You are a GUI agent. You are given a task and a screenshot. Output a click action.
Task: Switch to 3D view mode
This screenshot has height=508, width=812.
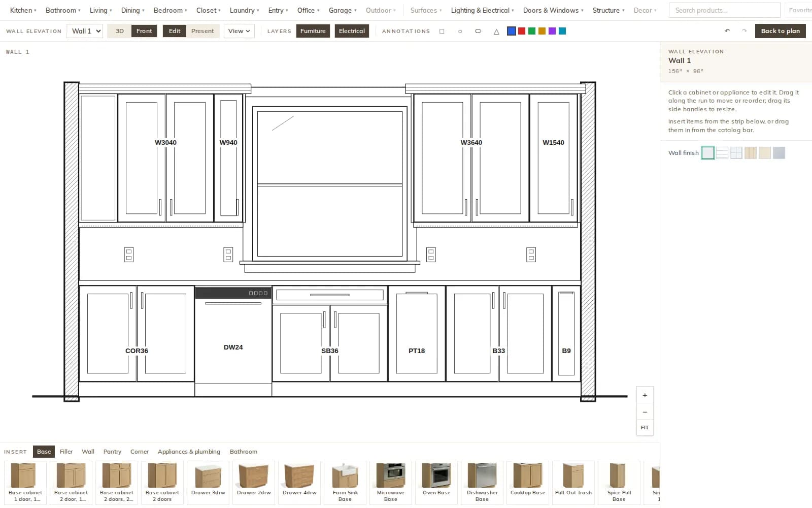(120, 31)
